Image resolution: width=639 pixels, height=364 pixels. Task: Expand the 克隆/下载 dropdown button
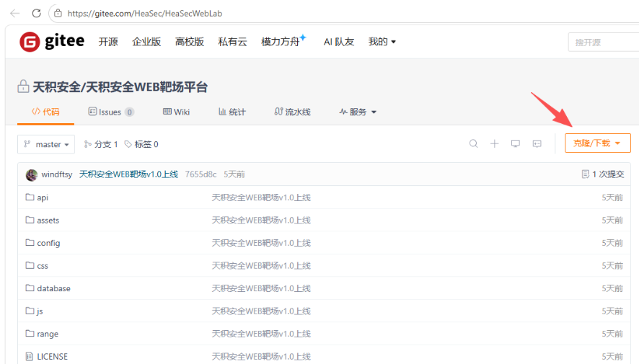[598, 143]
